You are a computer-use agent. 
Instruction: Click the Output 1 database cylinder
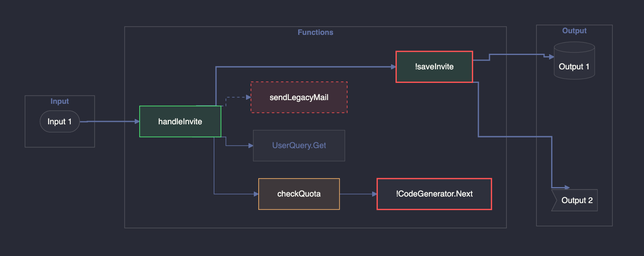(x=574, y=60)
